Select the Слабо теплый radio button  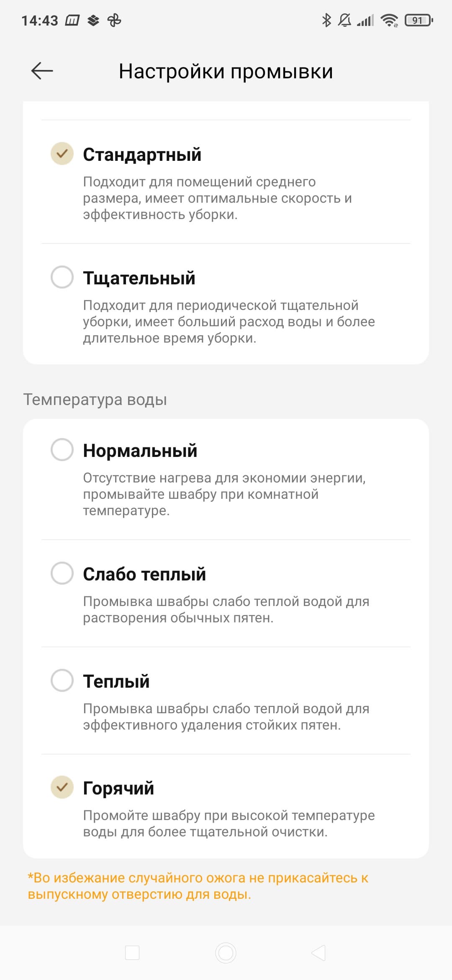coord(62,573)
